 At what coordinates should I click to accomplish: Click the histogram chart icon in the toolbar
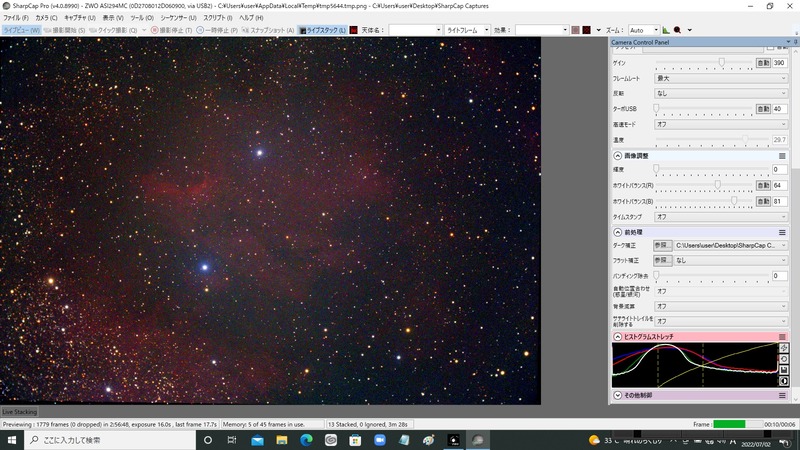pyautogui.click(x=666, y=30)
